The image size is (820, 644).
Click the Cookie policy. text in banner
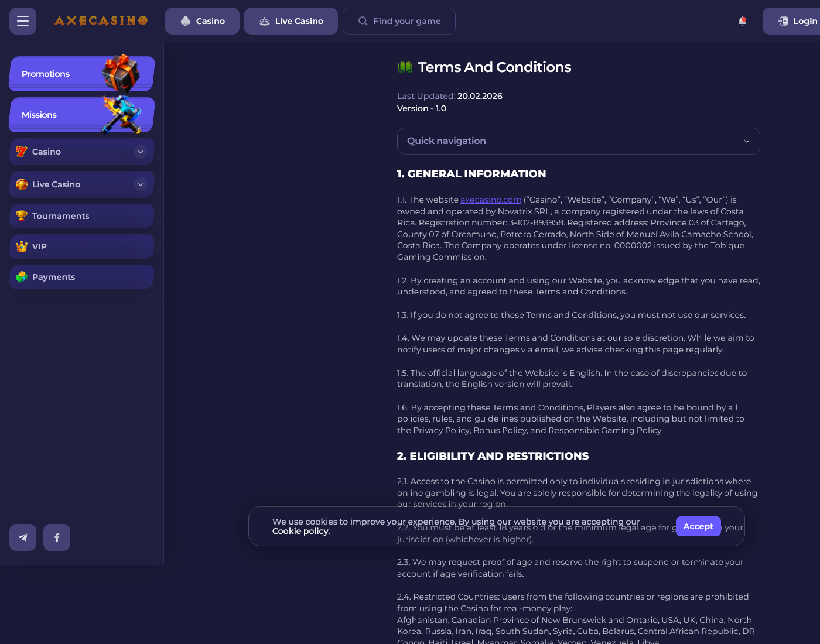pyautogui.click(x=301, y=531)
